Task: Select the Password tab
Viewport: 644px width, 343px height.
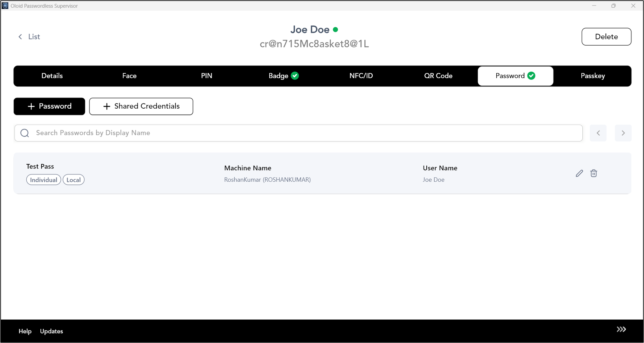Action: click(x=516, y=76)
